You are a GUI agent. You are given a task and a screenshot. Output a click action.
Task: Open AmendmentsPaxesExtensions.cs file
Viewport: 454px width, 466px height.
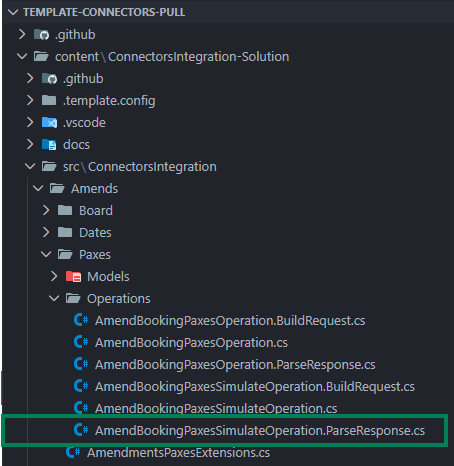(178, 453)
